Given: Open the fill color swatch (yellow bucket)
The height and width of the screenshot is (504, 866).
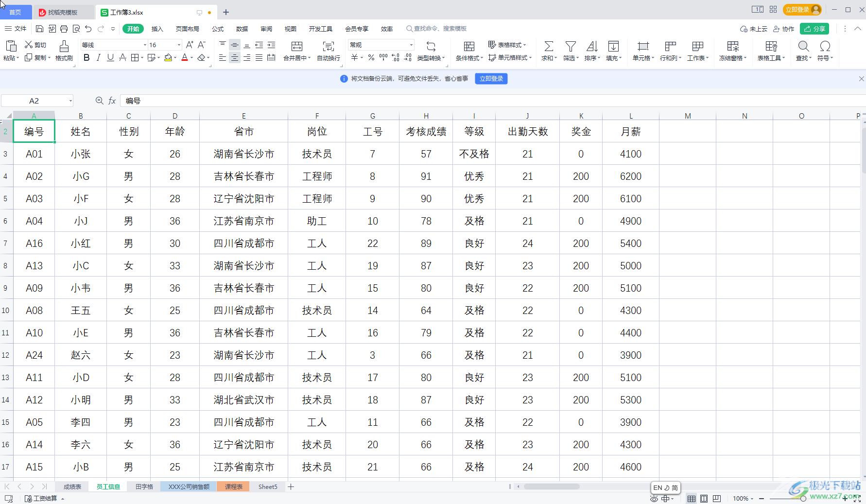Looking at the screenshot, I should [168, 58].
